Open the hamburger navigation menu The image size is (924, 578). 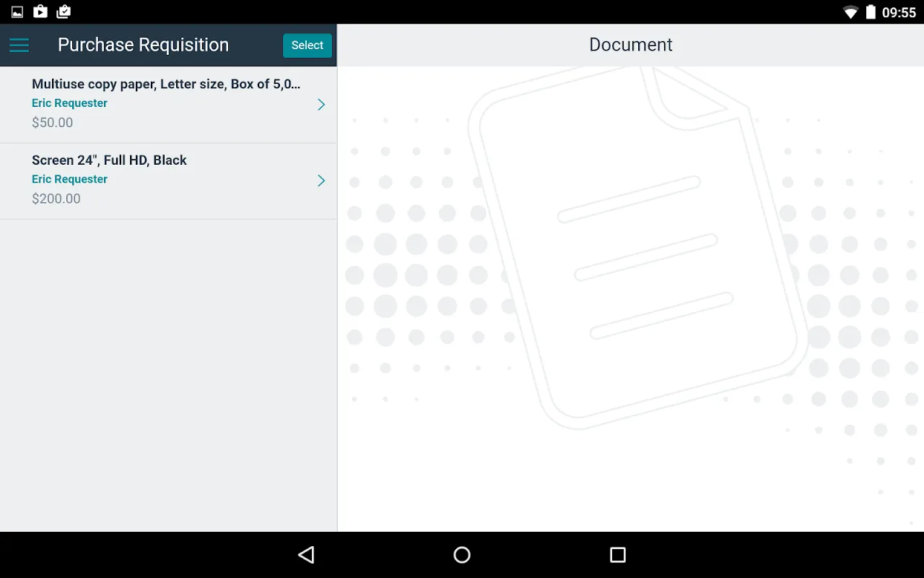(19, 45)
